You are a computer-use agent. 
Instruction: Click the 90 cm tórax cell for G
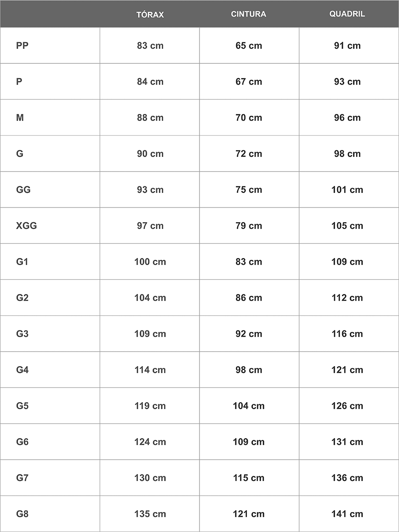tap(150, 154)
